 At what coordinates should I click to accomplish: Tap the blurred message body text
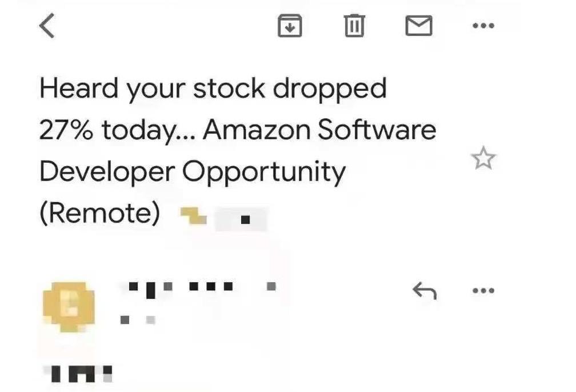[81, 374]
